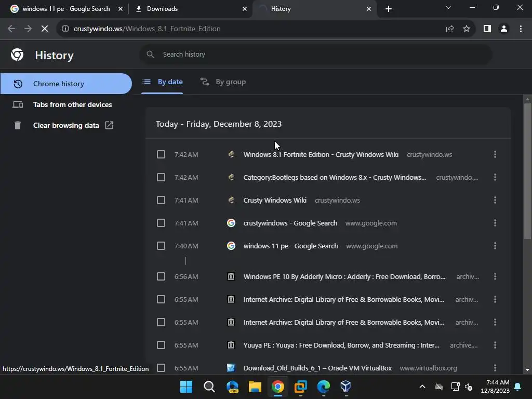Viewport: 532px width, 399px height.
Task: Close the windows 11 pe Google Search tab
Action: (121, 9)
